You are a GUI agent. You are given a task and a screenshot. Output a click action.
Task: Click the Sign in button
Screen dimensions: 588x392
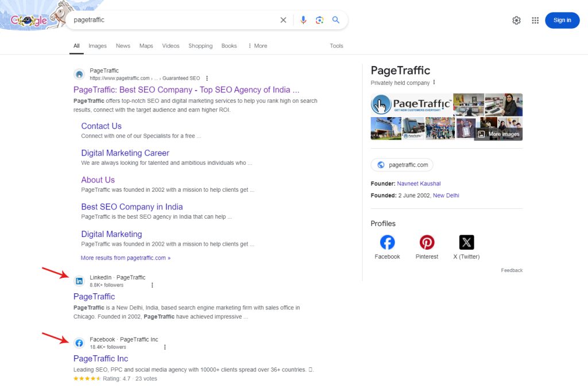pyautogui.click(x=562, y=20)
